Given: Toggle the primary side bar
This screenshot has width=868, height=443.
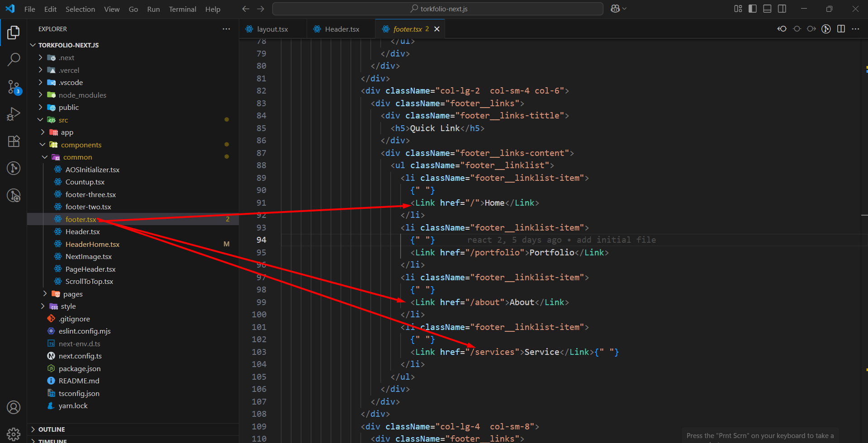Looking at the screenshot, I should point(753,9).
